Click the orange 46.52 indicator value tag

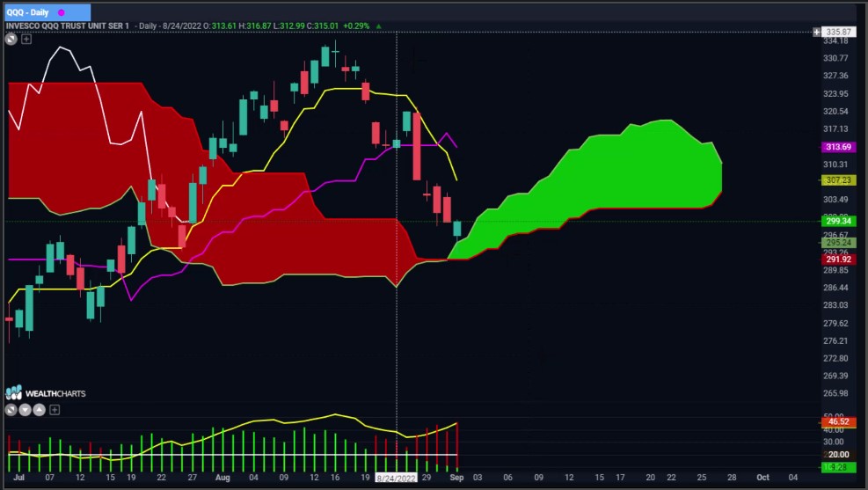click(838, 422)
